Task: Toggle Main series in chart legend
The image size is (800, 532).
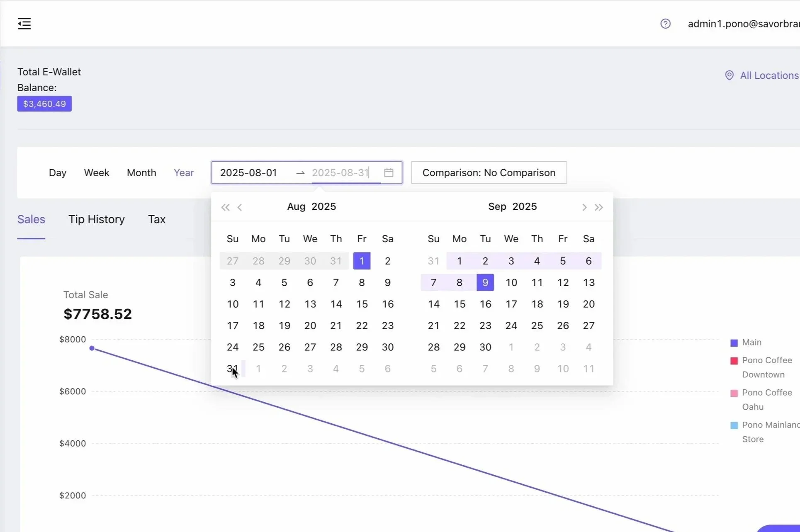Action: tap(751, 343)
